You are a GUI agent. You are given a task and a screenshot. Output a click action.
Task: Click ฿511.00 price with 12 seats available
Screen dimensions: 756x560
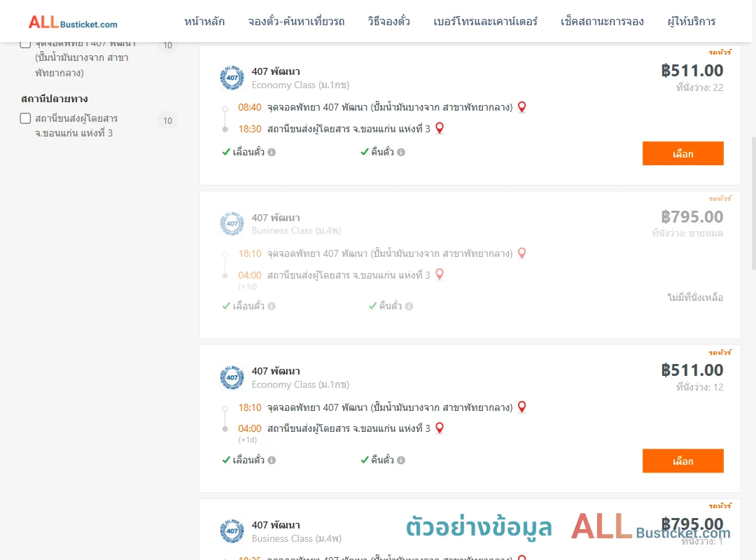point(692,370)
